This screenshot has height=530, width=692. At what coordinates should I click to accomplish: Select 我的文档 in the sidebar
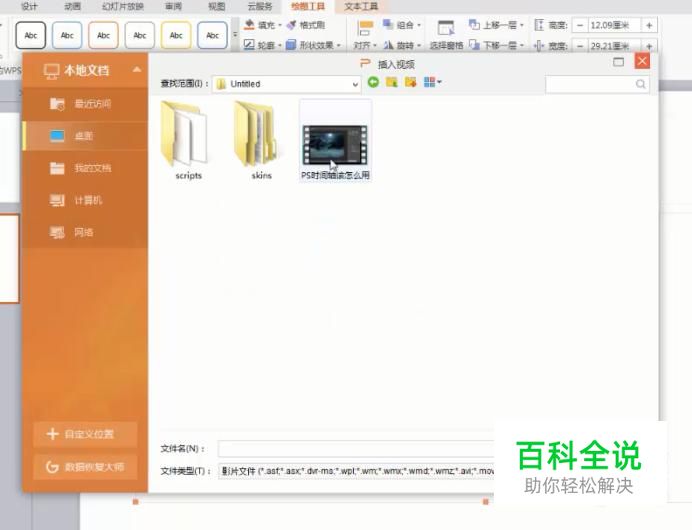click(x=85, y=168)
